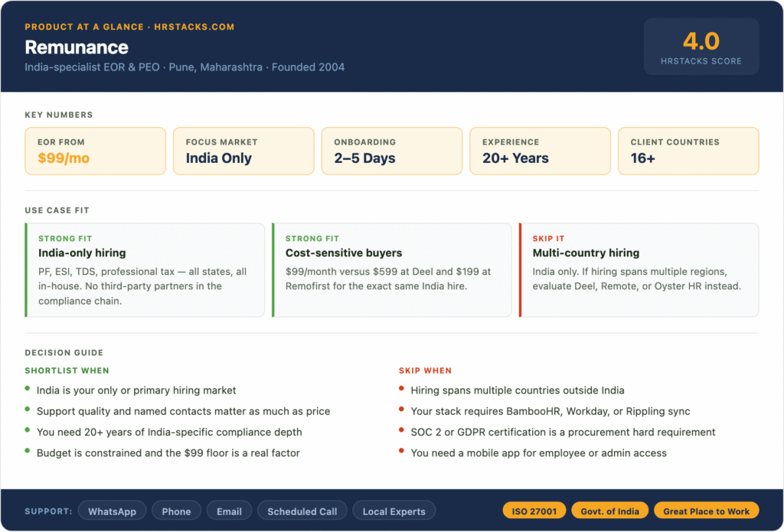Click the SKIP WHEN heading
This screenshot has height=532, width=784.
(425, 370)
